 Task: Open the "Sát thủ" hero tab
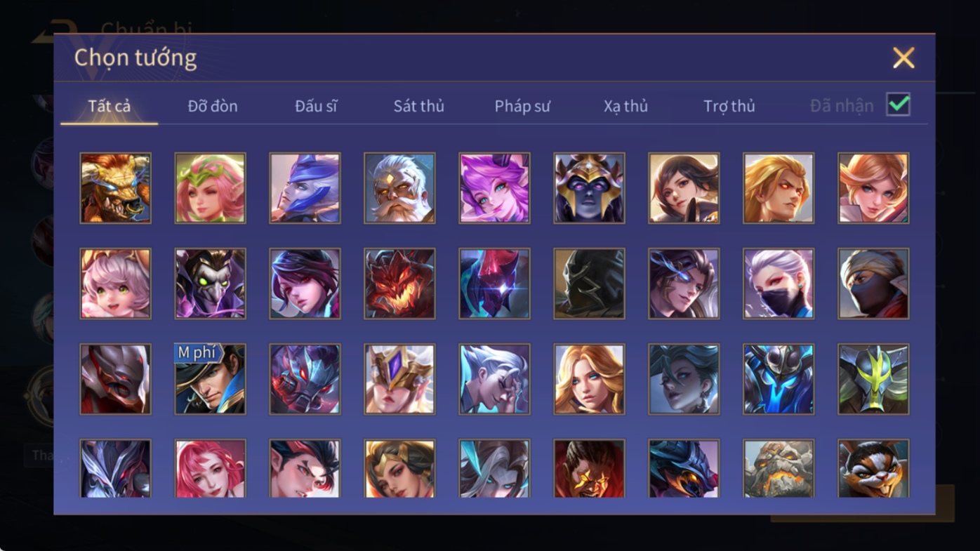tap(418, 106)
